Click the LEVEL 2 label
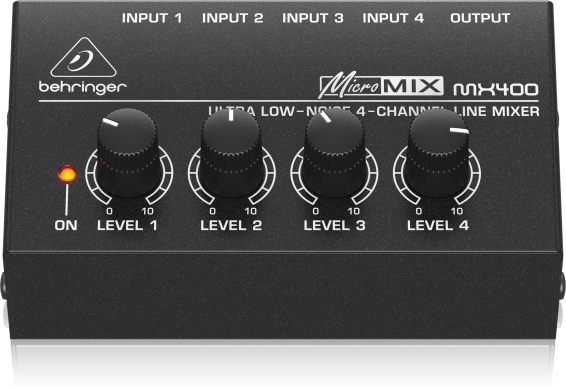Viewport: 566px width, 390px height. click(x=231, y=225)
